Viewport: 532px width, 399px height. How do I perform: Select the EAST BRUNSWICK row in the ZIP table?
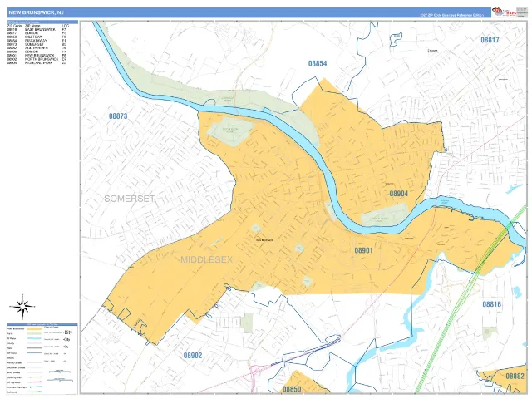pos(37,30)
